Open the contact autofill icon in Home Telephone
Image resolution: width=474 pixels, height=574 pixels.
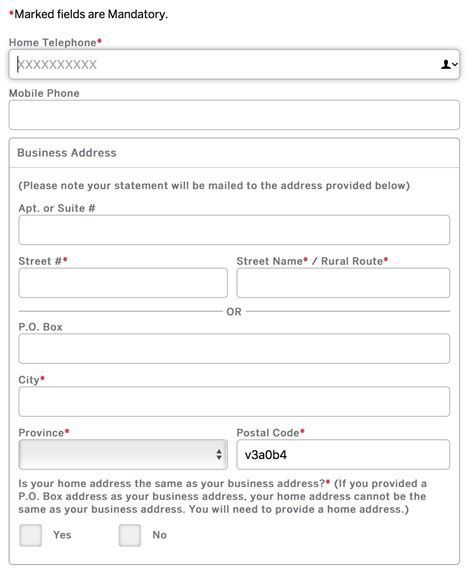448,64
